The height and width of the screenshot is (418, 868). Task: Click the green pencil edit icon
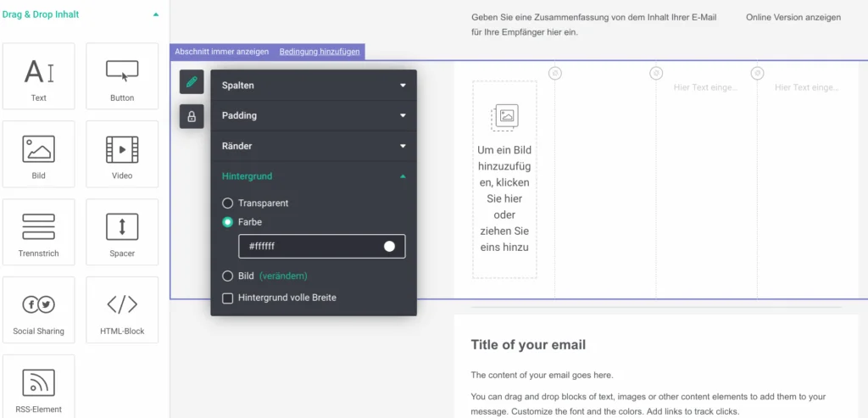click(x=192, y=82)
